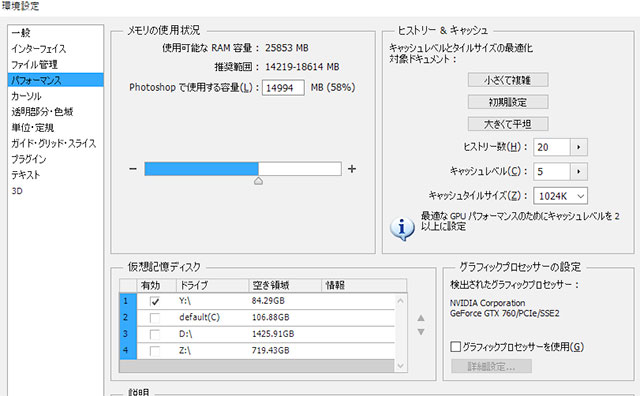Select the パフォーマンス category

pos(56,80)
